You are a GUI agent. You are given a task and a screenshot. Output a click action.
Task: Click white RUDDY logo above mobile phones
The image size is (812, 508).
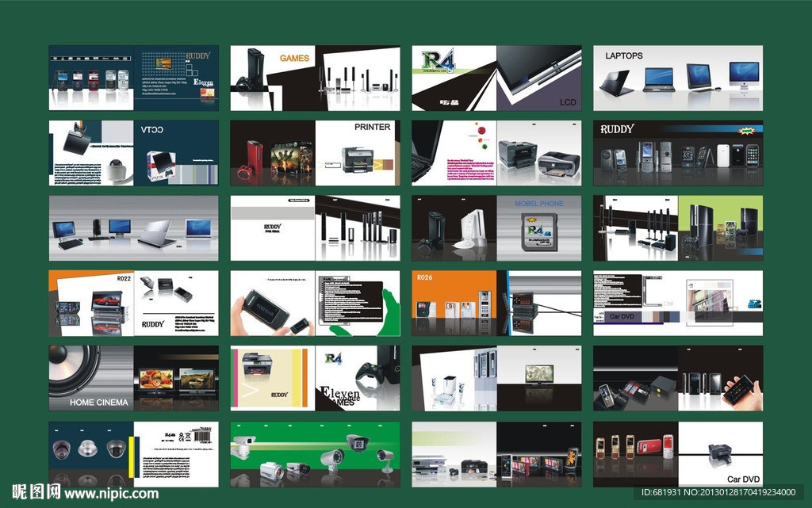point(617,129)
